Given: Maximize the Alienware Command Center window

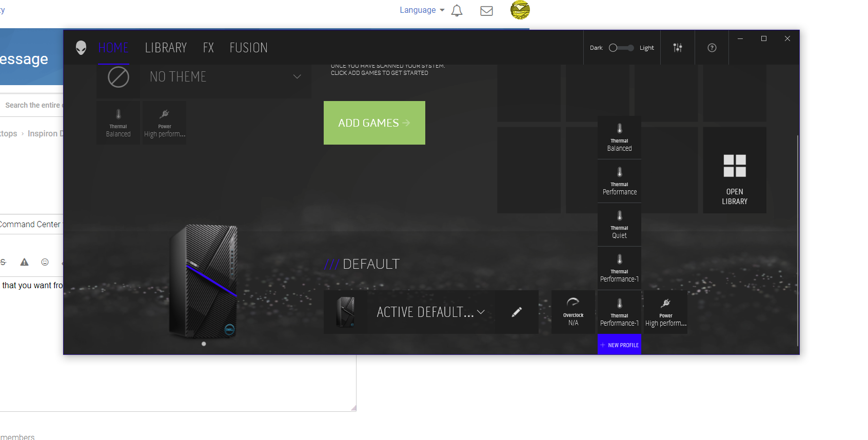Looking at the screenshot, I should pyautogui.click(x=764, y=38).
